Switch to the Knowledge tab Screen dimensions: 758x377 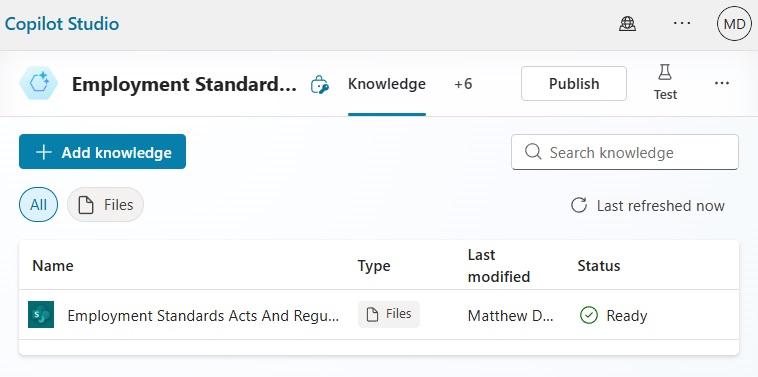[387, 84]
